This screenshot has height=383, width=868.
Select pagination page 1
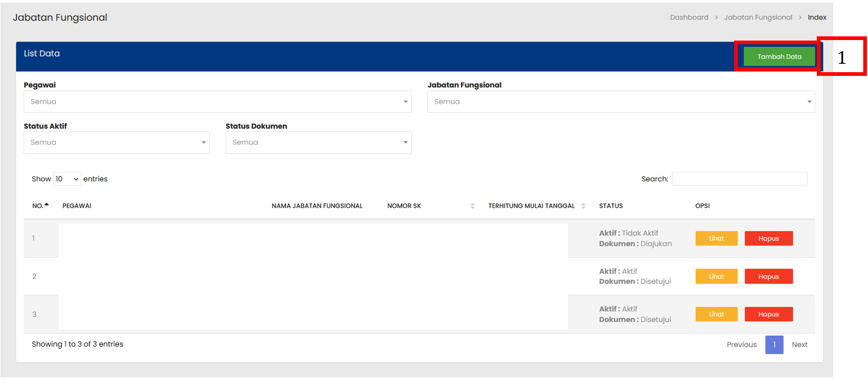tap(774, 345)
